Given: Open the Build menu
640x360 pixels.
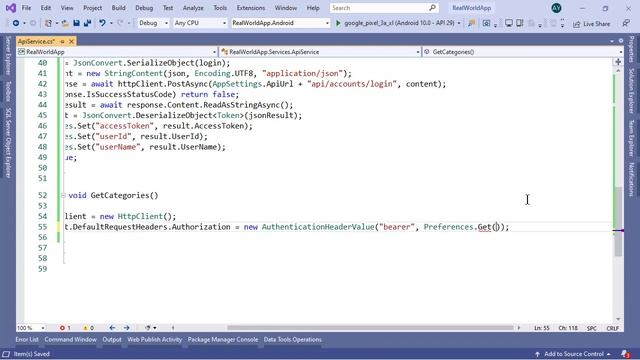Looking at the screenshot, I should 118,8.
